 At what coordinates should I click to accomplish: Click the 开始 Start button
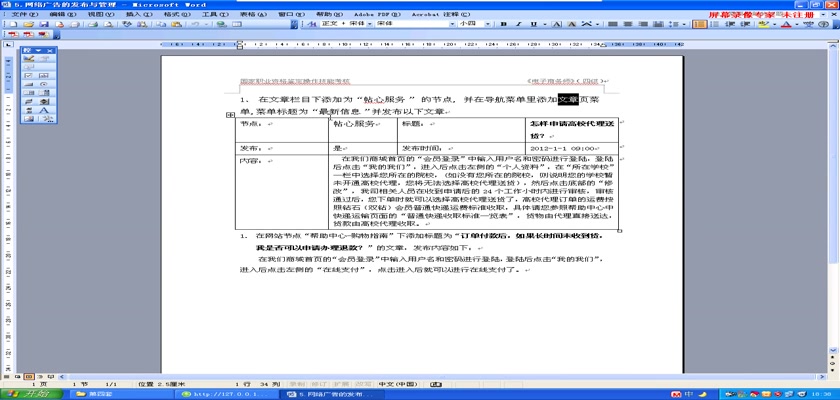pos(30,394)
